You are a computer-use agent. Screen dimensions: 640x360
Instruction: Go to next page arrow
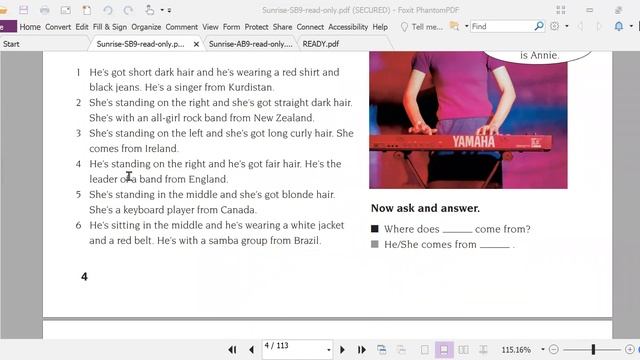pyautogui.click(x=342, y=350)
